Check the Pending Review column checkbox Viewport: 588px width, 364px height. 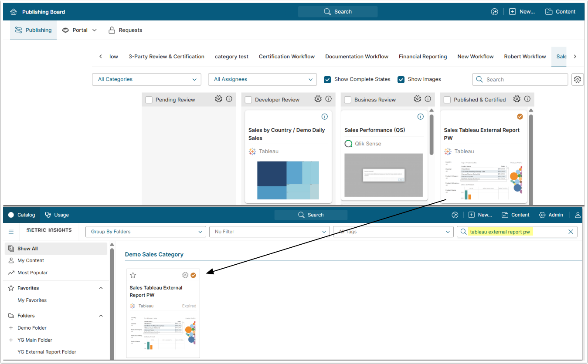[x=149, y=100]
